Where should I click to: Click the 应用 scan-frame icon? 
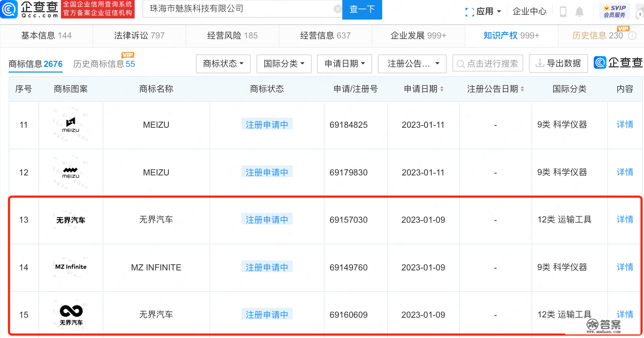click(x=469, y=12)
